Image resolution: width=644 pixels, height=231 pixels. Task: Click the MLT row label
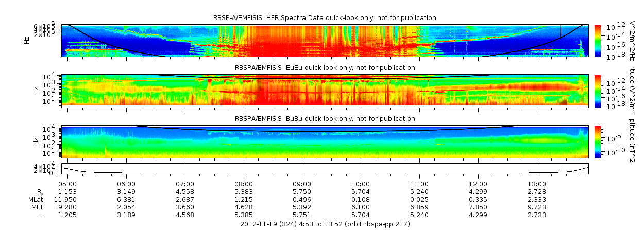pyautogui.click(x=37, y=207)
